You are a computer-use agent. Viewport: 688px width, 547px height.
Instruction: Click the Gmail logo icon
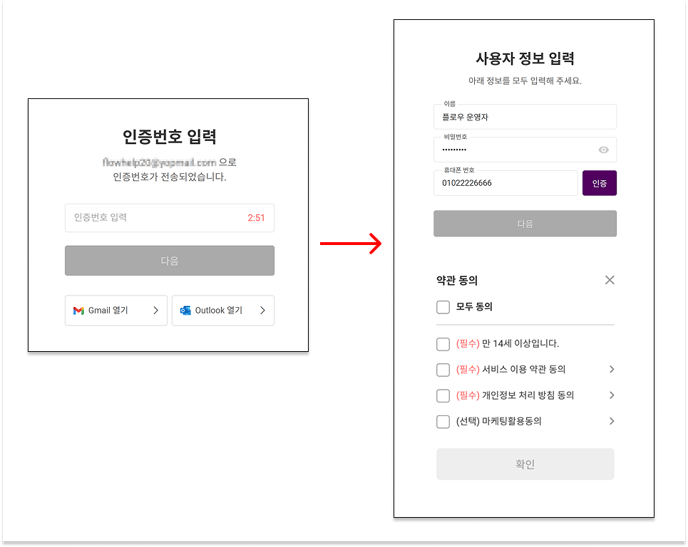point(79,311)
